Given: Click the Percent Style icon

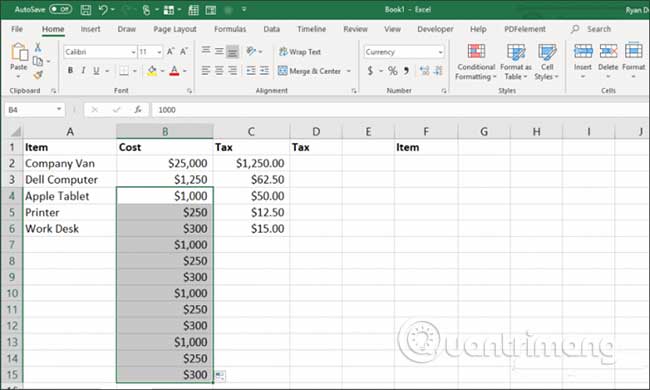Looking at the screenshot, I should pos(393,71).
